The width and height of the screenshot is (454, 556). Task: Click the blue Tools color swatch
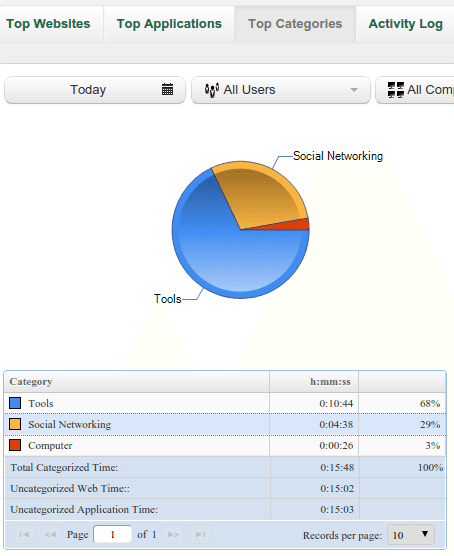pyautogui.click(x=15, y=403)
